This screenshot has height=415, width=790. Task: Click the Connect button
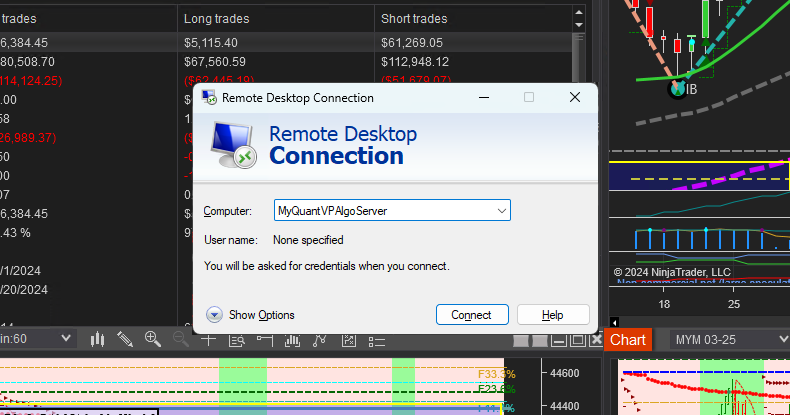[472, 315]
